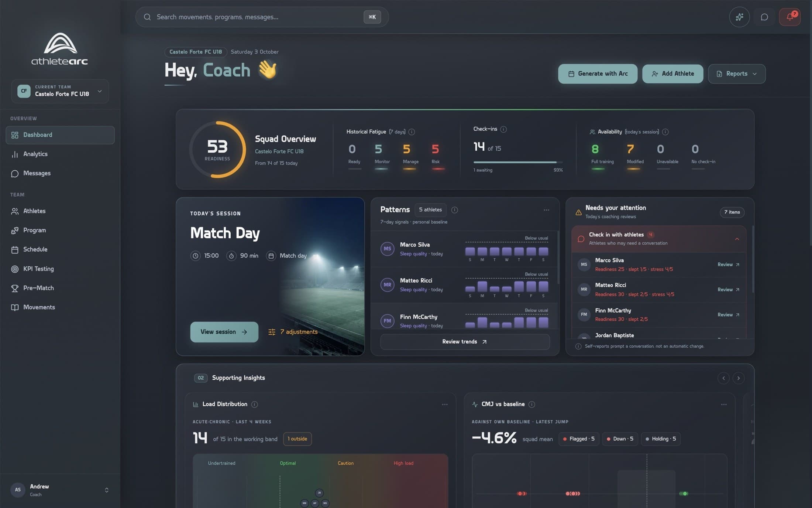Click info icon beside Historical Fatigue
Image resolution: width=812 pixels, height=508 pixels.
pyautogui.click(x=412, y=132)
